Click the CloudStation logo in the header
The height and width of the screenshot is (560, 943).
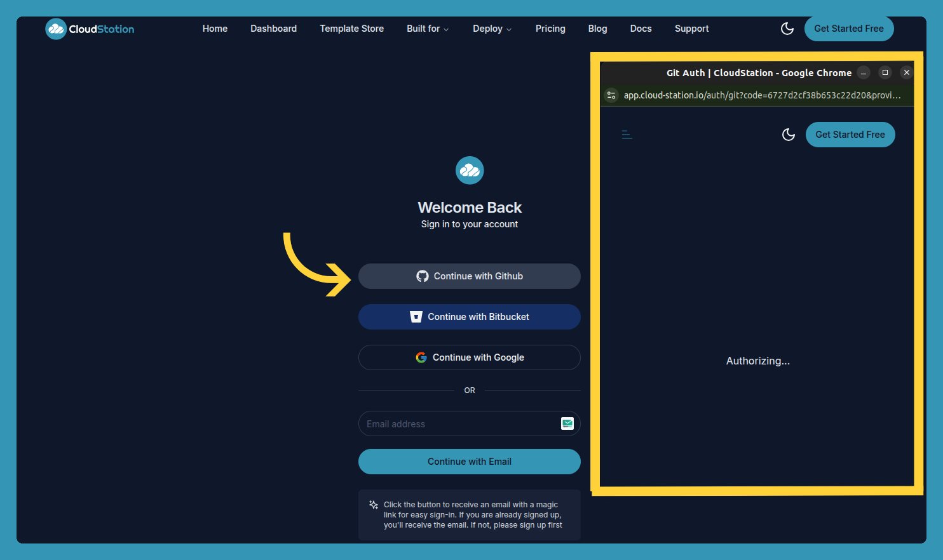[90, 29]
